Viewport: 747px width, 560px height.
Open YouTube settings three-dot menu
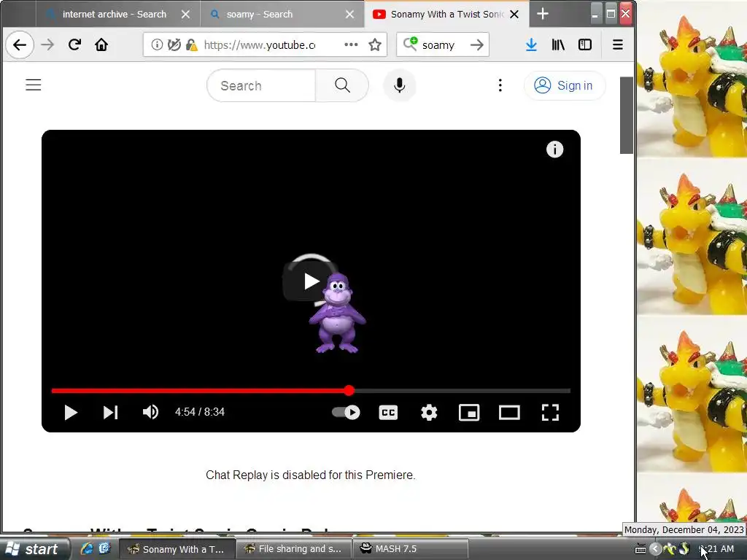500,85
